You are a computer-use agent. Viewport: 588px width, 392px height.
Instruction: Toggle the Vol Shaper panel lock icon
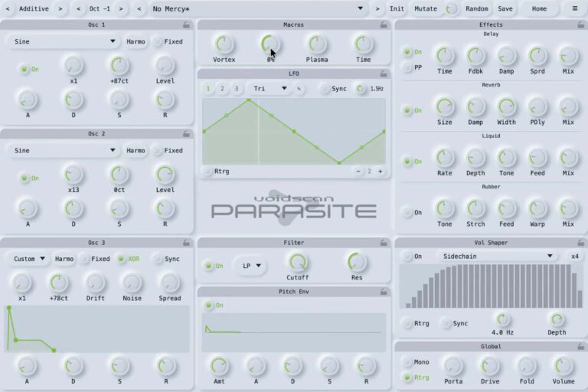[x=580, y=243]
